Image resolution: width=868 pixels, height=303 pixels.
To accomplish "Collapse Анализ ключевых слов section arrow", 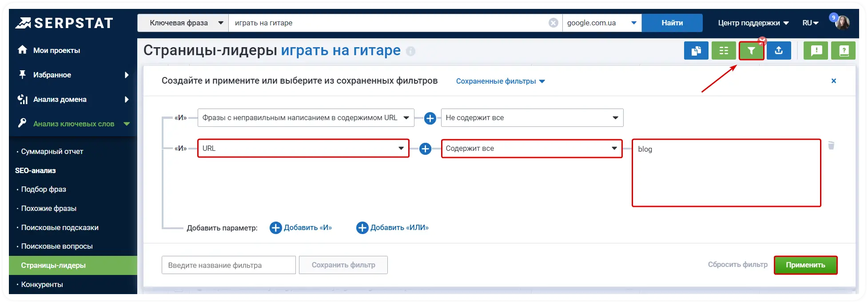I will (127, 124).
